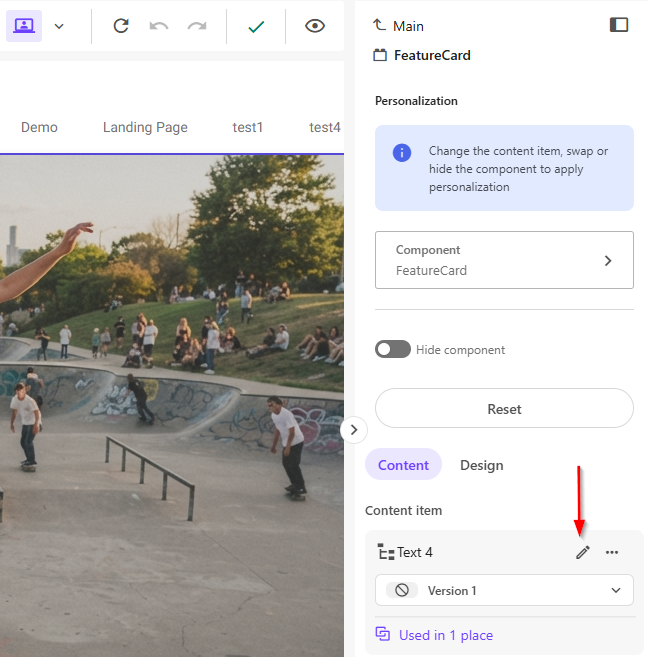
Task: Open the Used in 1 place link
Action: [446, 635]
